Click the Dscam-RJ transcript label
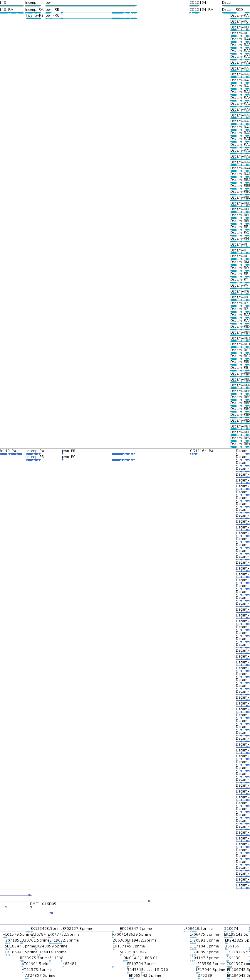This screenshot has width=250, height=980. 239,250
